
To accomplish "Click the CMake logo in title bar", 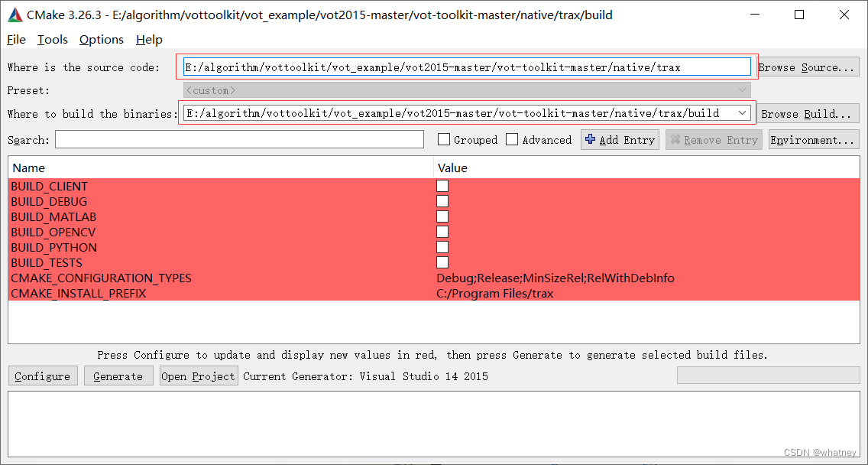I will pos(15,15).
